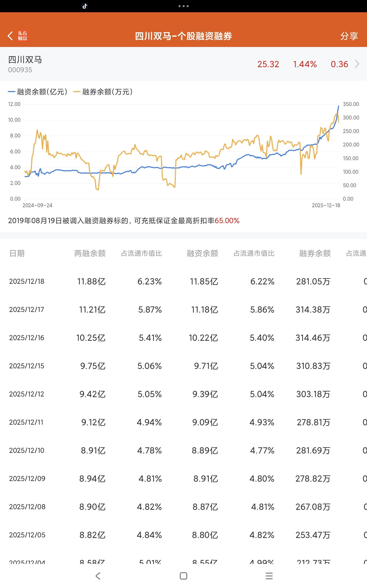
Task: Tap the 日期 column header
Action: tap(17, 253)
